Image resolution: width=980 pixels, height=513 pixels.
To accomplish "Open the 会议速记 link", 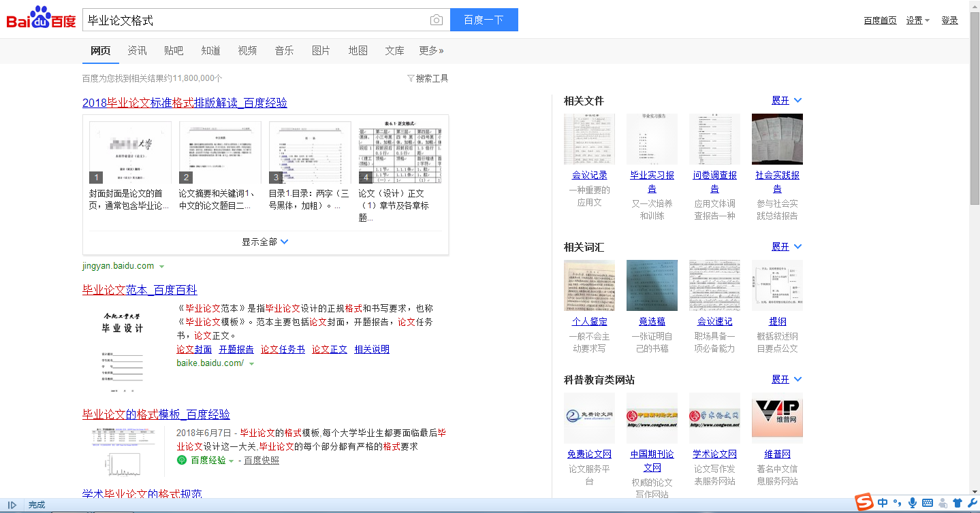I will point(714,321).
